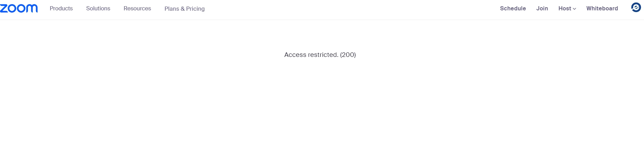Go to the Plans & Pricing page

click(x=185, y=9)
